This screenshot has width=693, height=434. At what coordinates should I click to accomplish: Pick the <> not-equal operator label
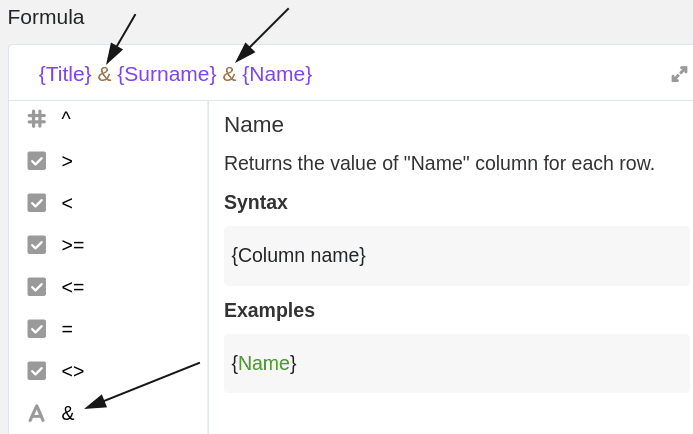click(73, 371)
